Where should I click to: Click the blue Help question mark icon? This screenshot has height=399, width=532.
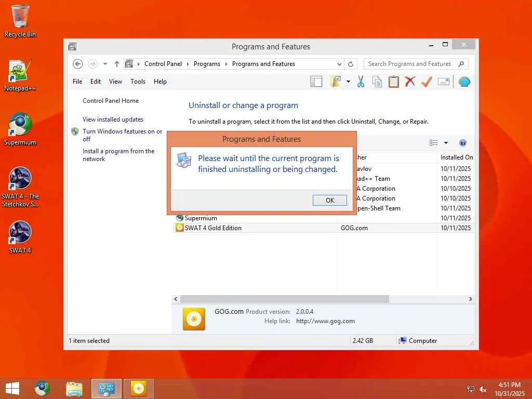tap(463, 143)
